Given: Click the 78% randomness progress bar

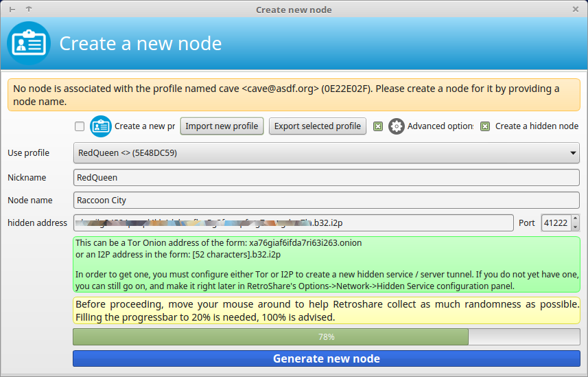Looking at the screenshot, I should click(x=327, y=336).
